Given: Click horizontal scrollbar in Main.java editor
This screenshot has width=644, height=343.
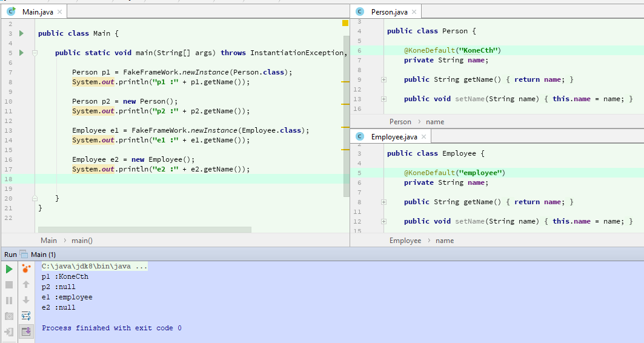Looking at the screenshot, I should [x=145, y=230].
